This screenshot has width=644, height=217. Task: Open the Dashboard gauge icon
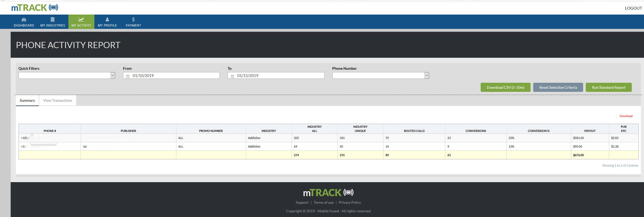24,20
